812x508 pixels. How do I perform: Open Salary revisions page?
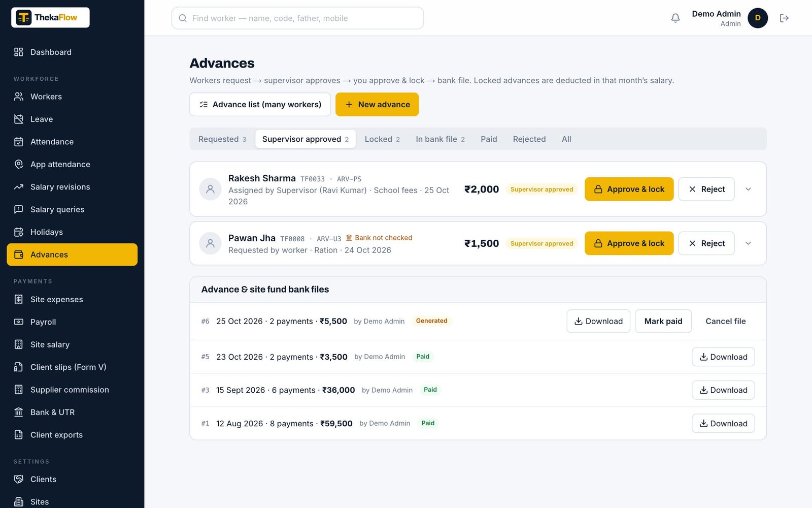pos(72,187)
